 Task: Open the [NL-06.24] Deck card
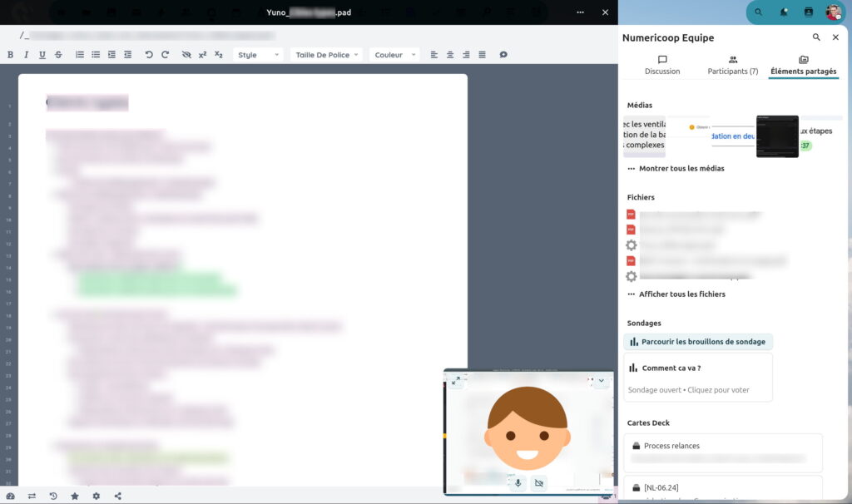[x=723, y=488]
